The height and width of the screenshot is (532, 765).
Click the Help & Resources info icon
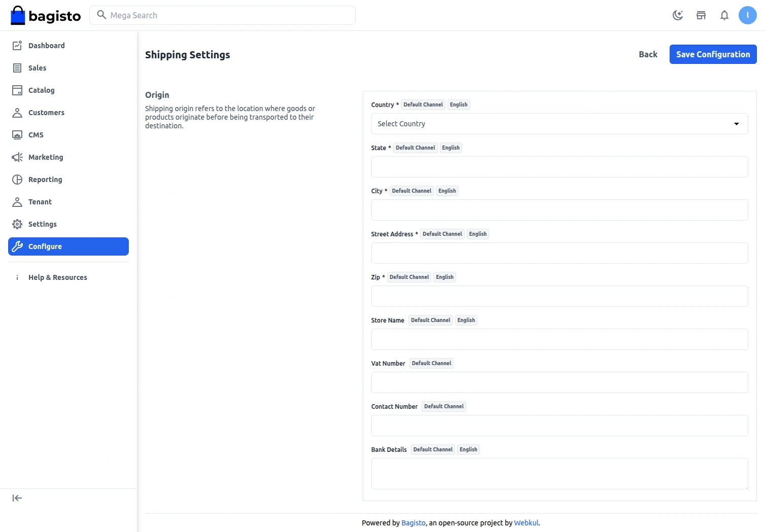17,277
